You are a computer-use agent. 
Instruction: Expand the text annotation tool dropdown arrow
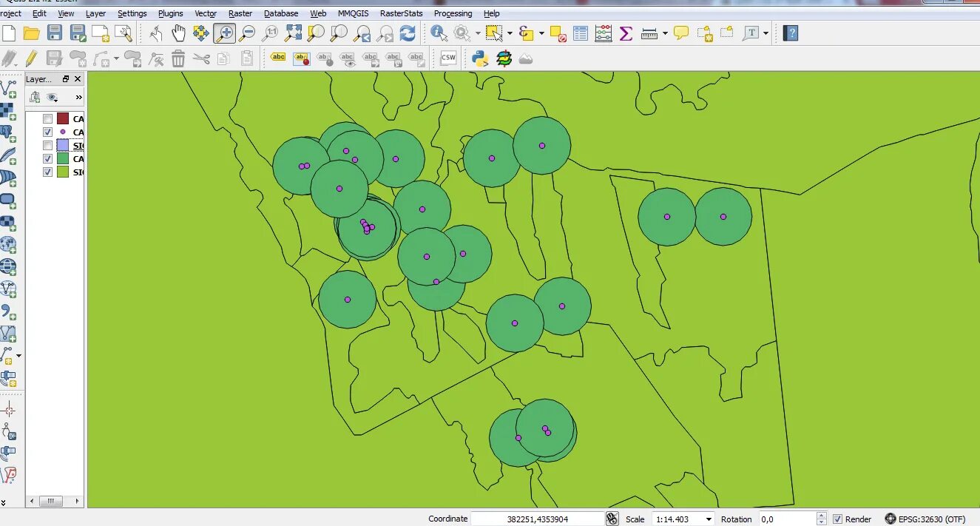pyautogui.click(x=766, y=33)
